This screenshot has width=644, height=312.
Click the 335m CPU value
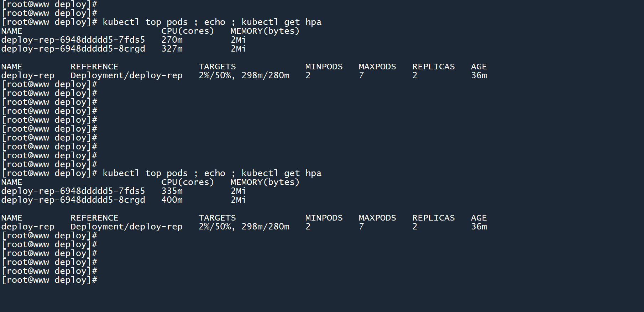[x=172, y=191]
